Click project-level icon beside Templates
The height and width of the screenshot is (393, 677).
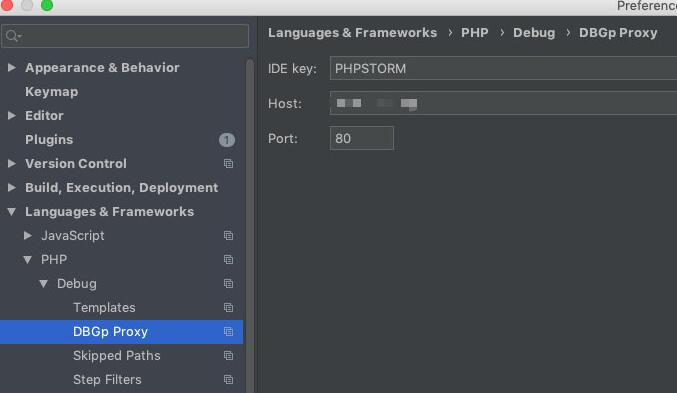pos(228,307)
